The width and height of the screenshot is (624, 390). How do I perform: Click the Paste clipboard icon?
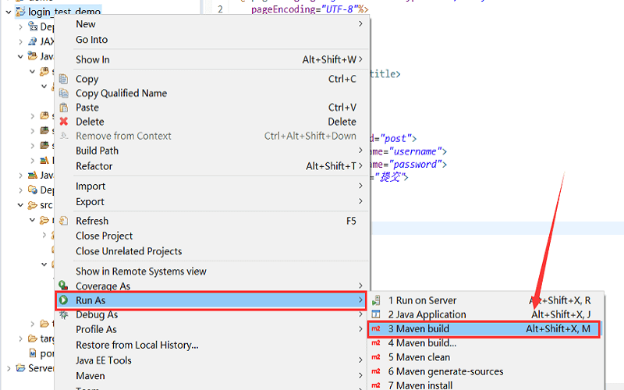tap(64, 107)
